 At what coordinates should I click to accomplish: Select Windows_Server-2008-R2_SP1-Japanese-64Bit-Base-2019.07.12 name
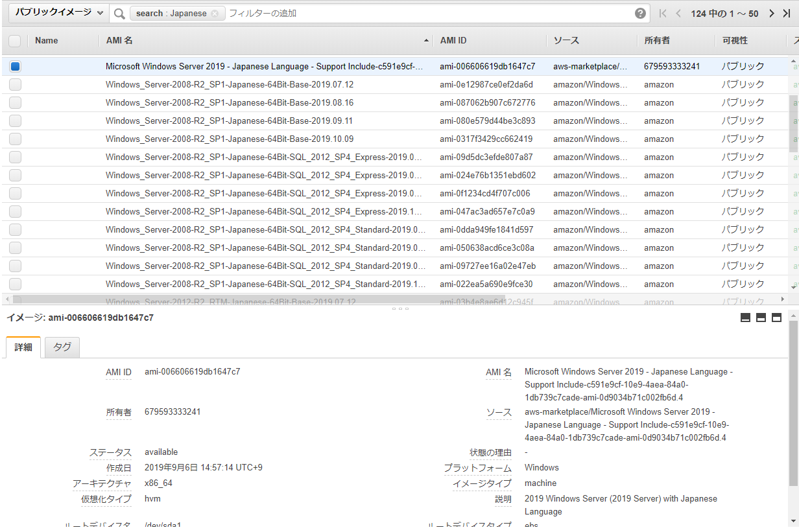(230, 84)
